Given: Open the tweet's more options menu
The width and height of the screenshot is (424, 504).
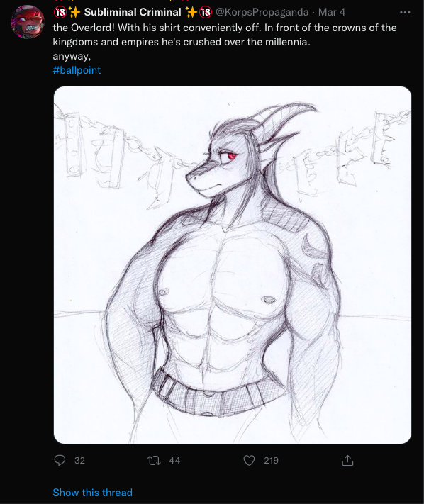Looking at the screenshot, I should [405, 12].
